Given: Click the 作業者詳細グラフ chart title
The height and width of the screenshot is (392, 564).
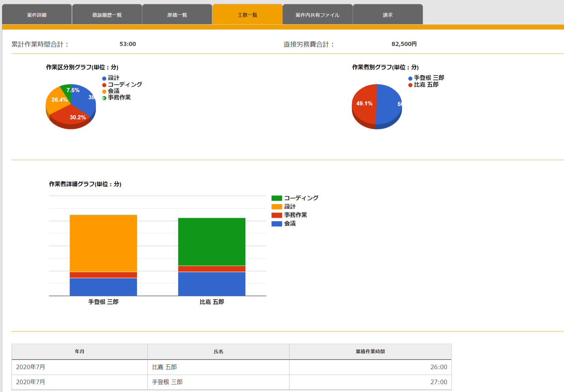Looking at the screenshot, I should [x=85, y=184].
